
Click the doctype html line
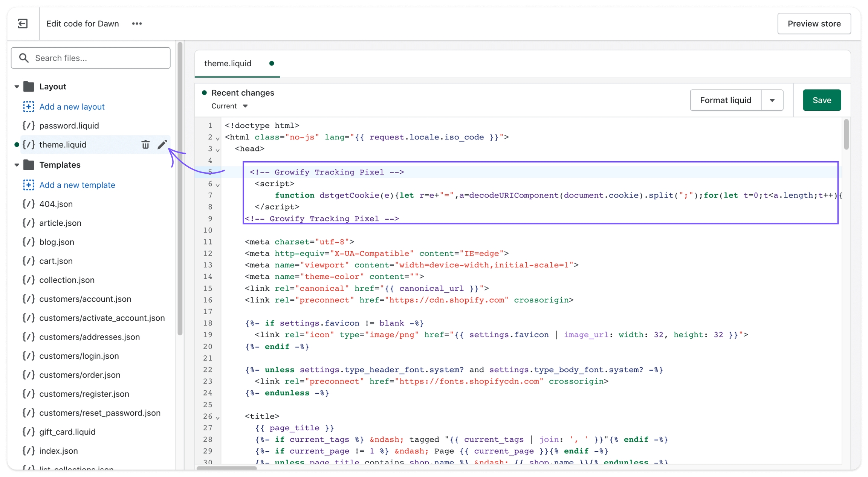point(262,125)
